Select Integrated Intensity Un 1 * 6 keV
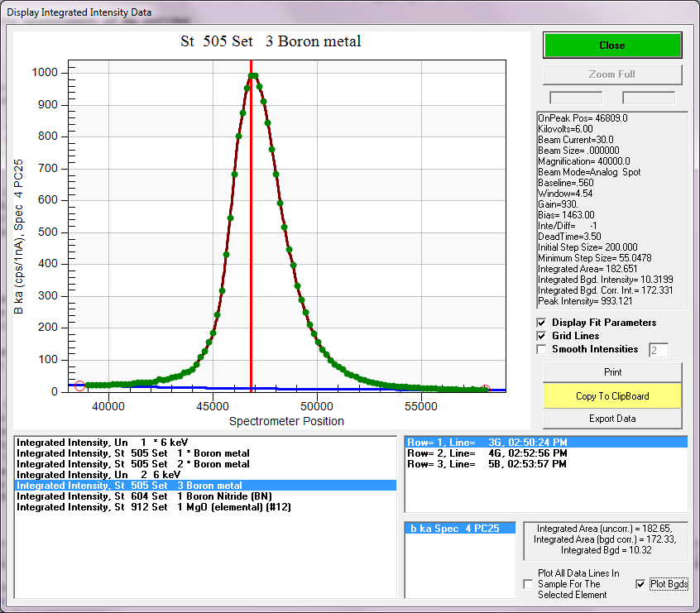The width and height of the screenshot is (700, 613). click(98, 443)
